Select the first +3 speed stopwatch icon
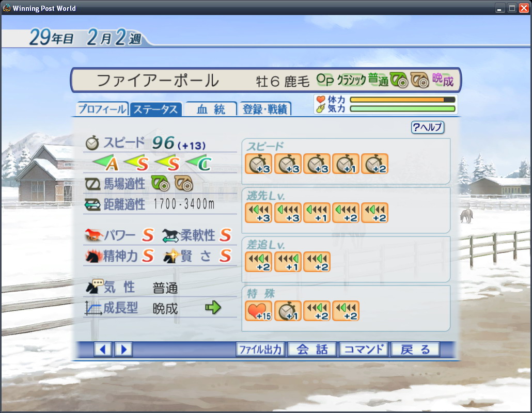 (258, 164)
